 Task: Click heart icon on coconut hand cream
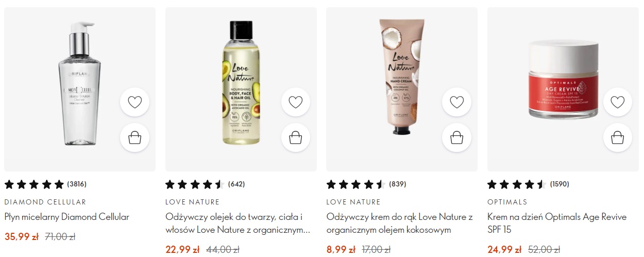click(457, 102)
